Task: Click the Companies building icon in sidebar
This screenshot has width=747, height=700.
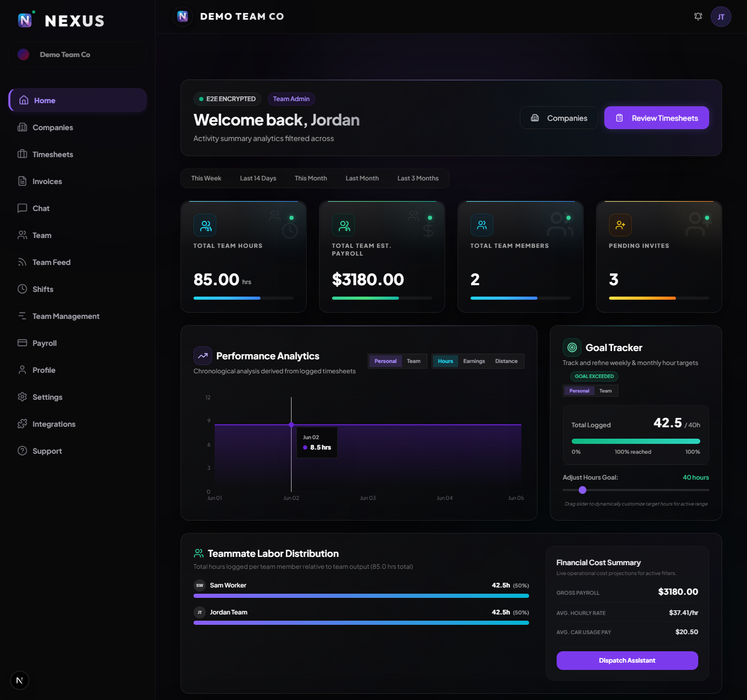Action: point(22,127)
